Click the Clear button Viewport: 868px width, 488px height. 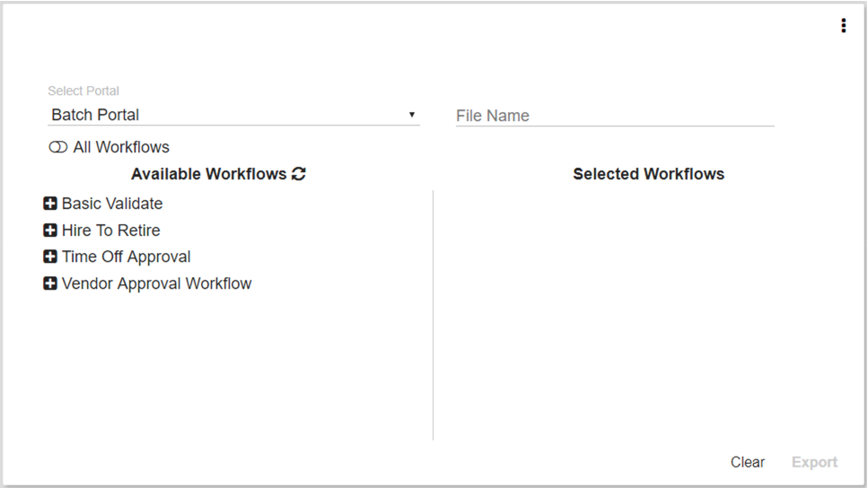(747, 462)
